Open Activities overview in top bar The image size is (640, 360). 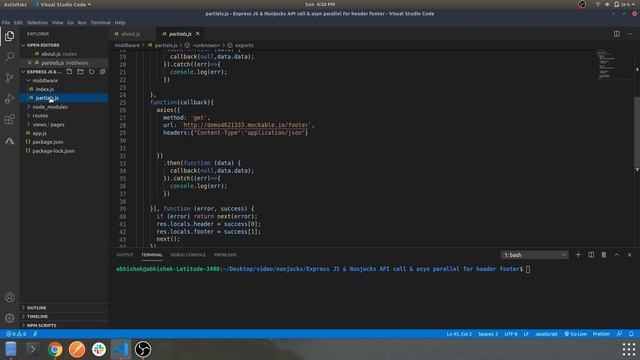point(15,4)
